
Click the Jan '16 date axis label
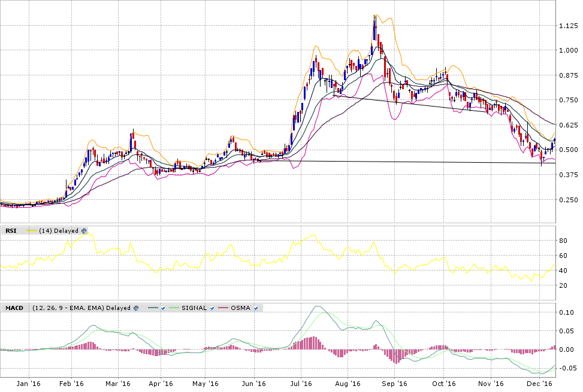[x=28, y=384]
